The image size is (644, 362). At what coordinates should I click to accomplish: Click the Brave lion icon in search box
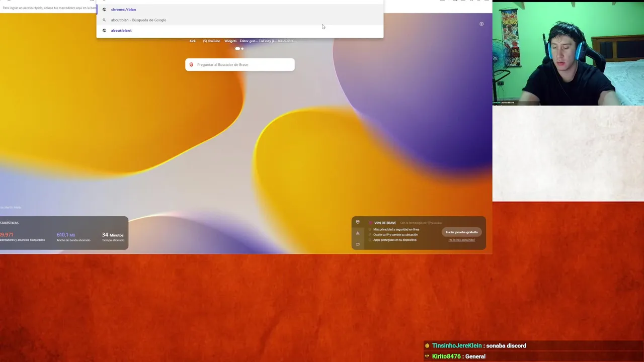click(191, 65)
